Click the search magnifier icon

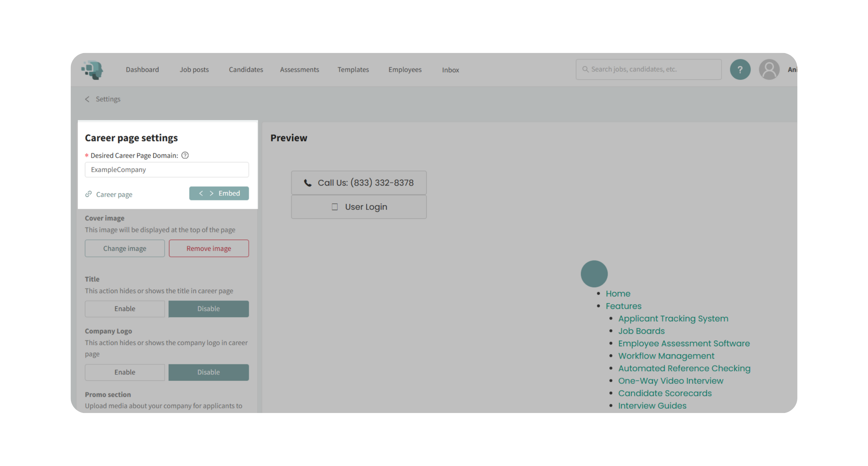point(585,69)
